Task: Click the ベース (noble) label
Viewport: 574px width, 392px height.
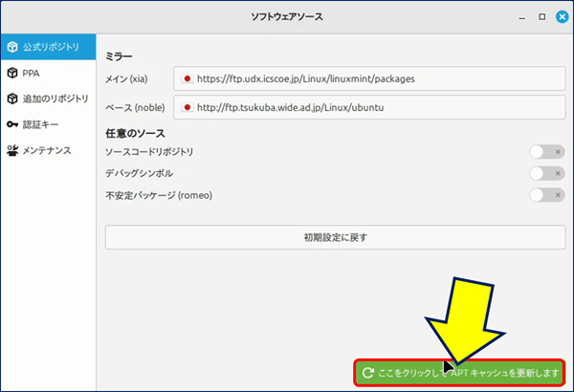Action: click(135, 108)
